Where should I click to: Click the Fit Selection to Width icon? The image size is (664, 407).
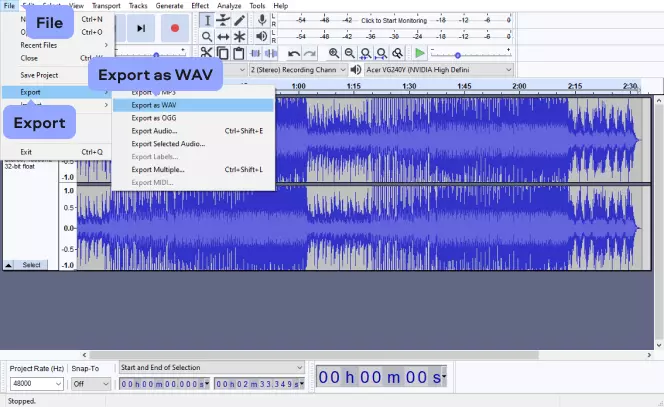365,53
